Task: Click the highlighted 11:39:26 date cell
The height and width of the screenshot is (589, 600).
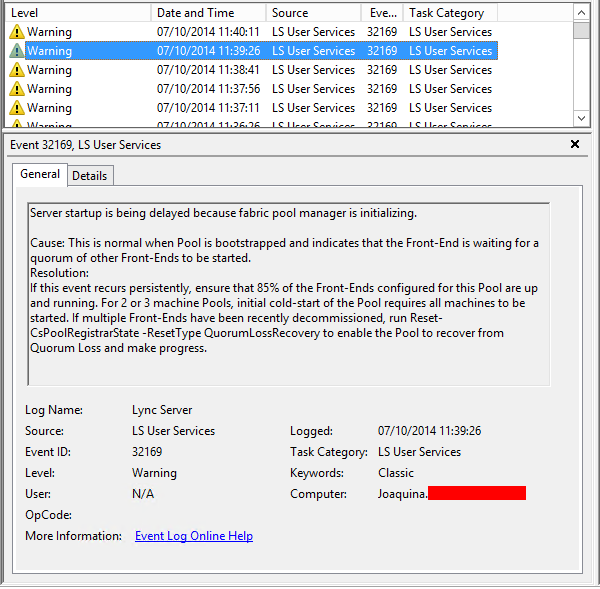Action: [x=209, y=51]
